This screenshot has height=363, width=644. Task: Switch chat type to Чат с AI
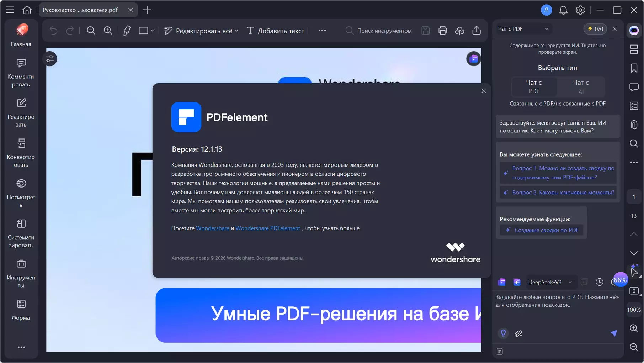(x=581, y=86)
